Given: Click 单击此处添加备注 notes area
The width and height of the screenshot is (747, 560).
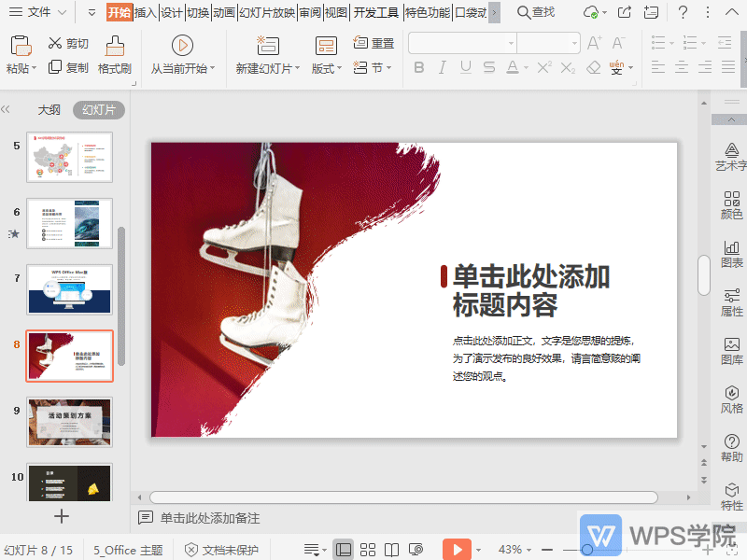Looking at the screenshot, I should pyautogui.click(x=210, y=518).
